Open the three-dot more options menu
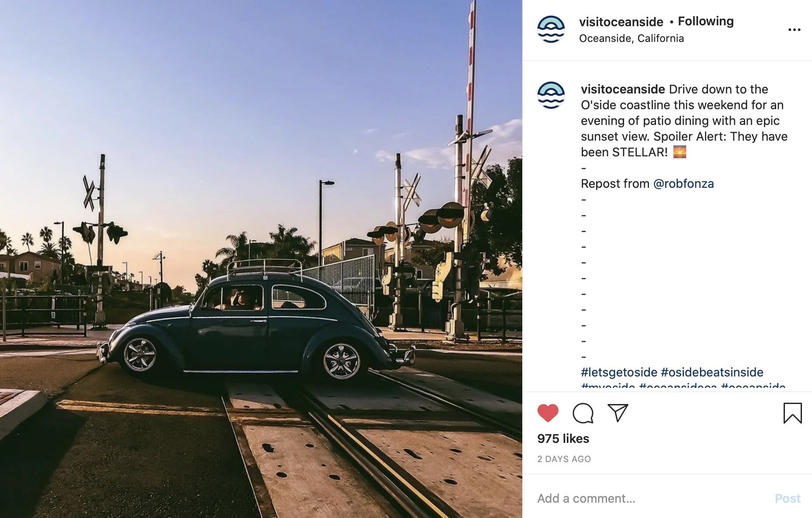This screenshot has height=518, width=812. tap(794, 30)
